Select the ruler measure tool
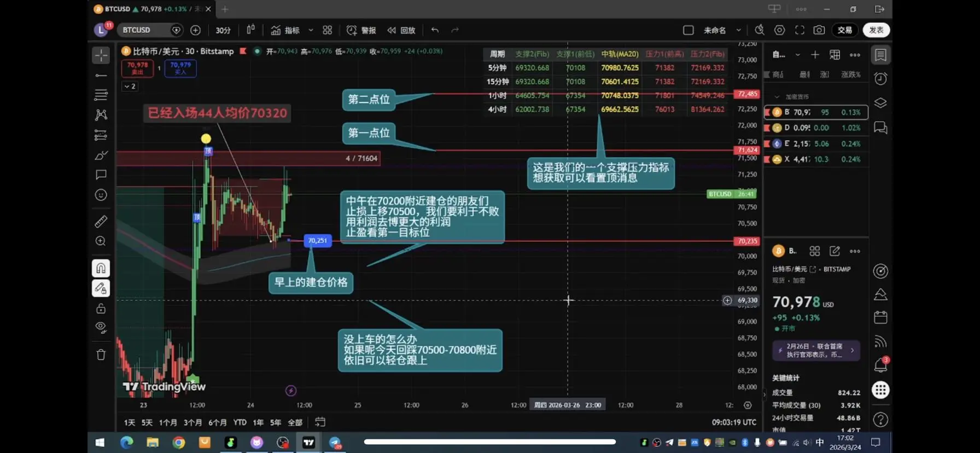The width and height of the screenshot is (980, 453). [101, 221]
